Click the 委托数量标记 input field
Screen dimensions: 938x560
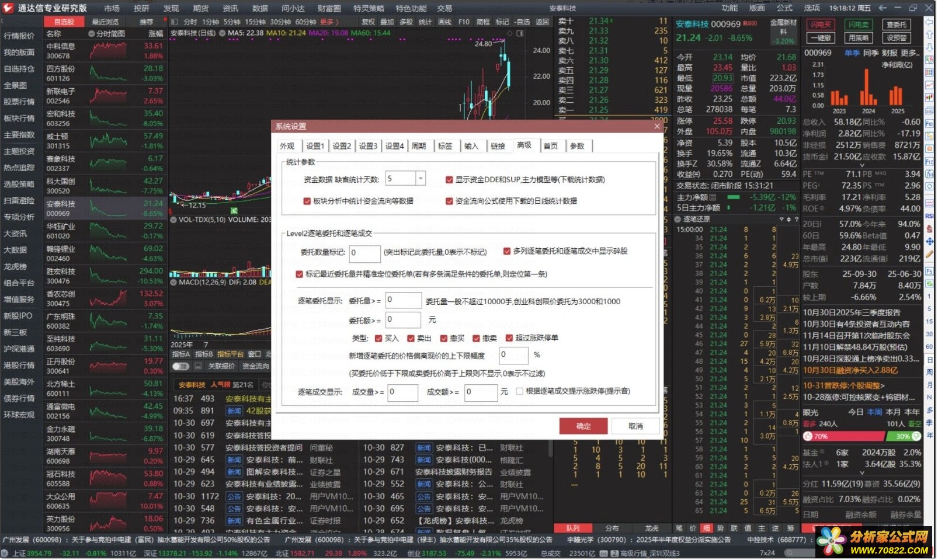[x=364, y=253]
